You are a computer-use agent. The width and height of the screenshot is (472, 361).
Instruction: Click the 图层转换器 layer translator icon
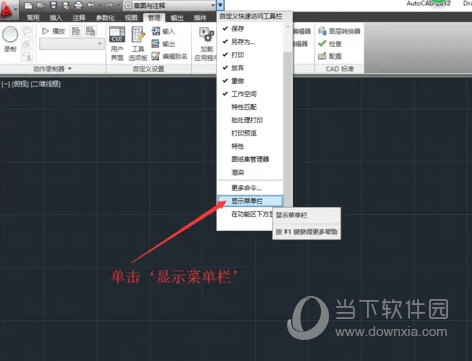(322, 31)
